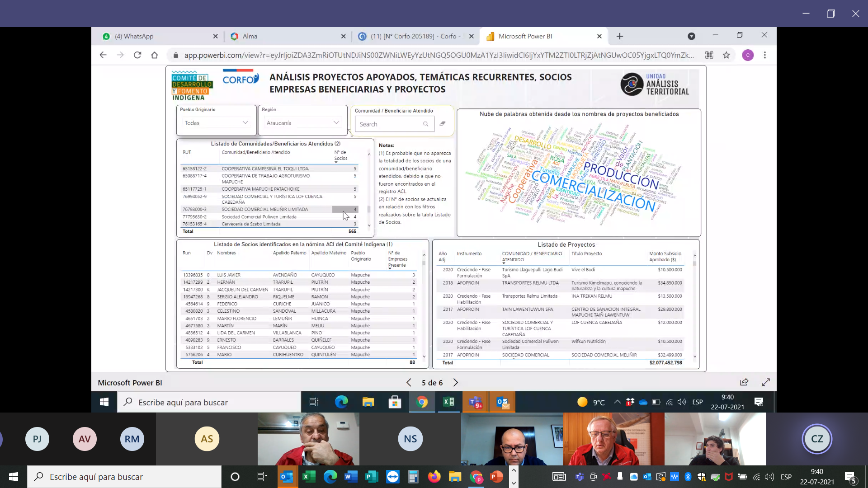Open the Windows Start menu
This screenshot has height=488, width=868.
pos(104,402)
